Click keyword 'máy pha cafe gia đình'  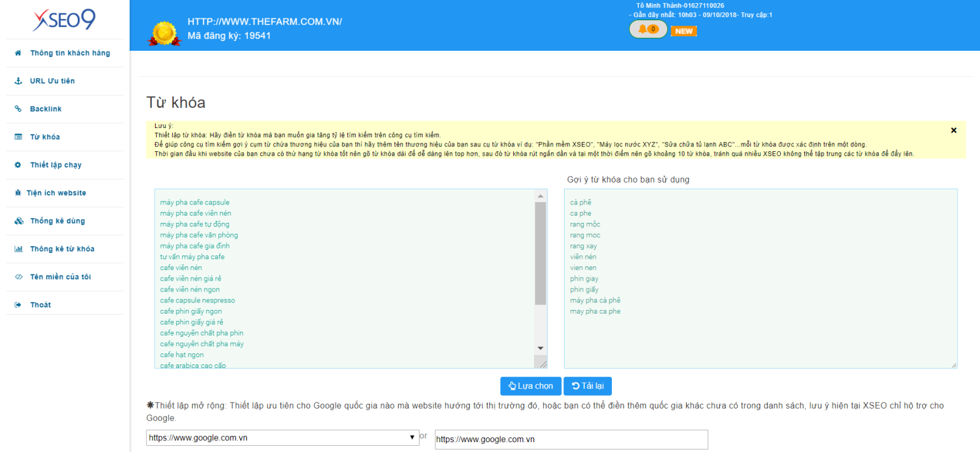[195, 246]
